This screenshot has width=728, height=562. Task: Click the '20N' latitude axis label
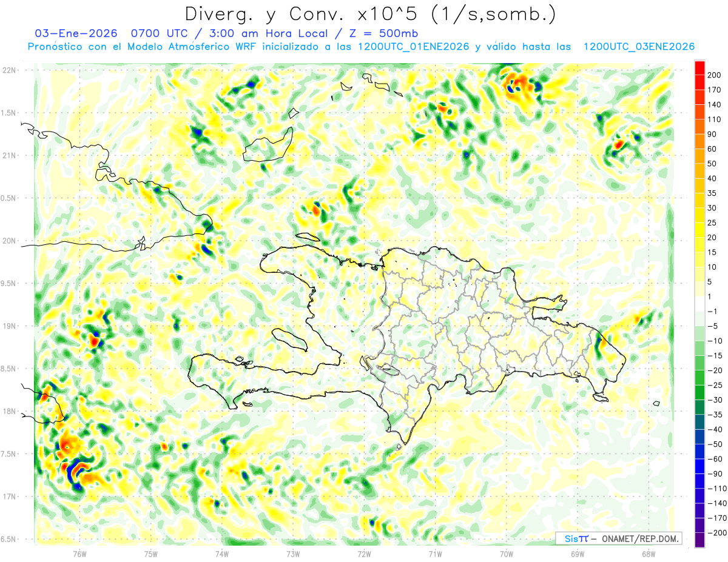(9, 241)
